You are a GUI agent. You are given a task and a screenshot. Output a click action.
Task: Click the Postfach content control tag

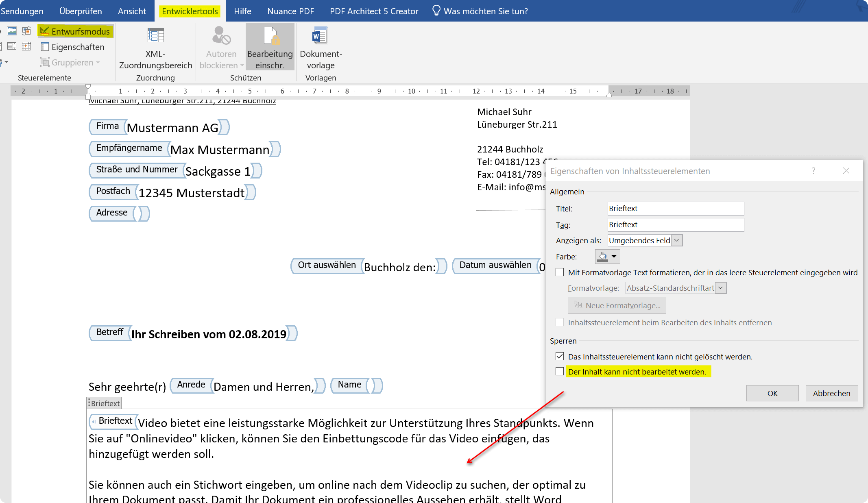pyautogui.click(x=113, y=191)
